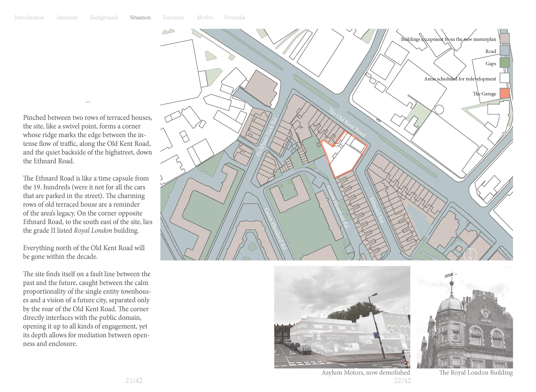Screen dimensions: 536x392
Task: Go to the Background section tab
Action: tap(103, 17)
